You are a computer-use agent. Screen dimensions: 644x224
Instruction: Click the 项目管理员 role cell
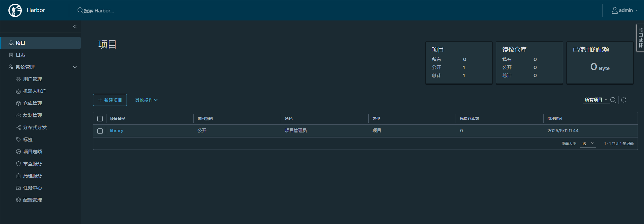296,130
